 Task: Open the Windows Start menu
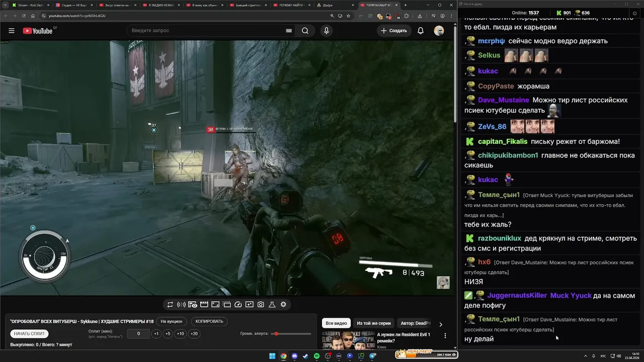point(272,356)
